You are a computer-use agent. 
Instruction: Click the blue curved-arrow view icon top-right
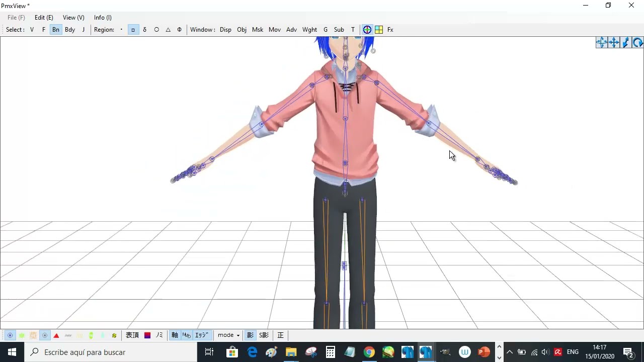[626, 43]
